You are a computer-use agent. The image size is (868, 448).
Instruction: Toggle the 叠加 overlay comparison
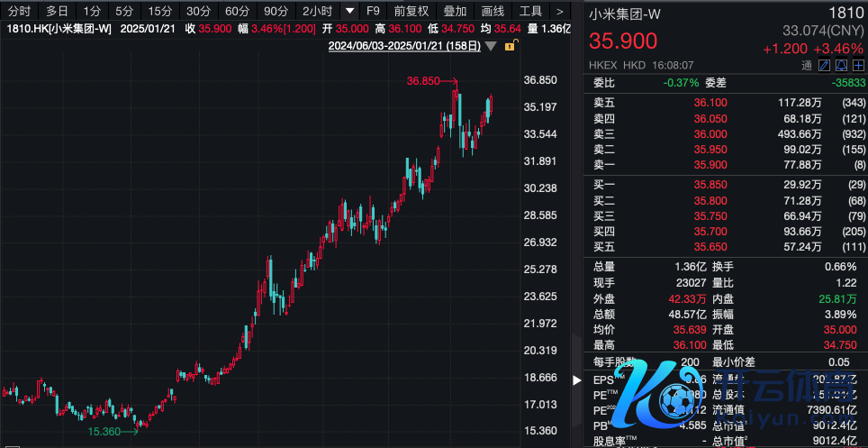coord(456,12)
